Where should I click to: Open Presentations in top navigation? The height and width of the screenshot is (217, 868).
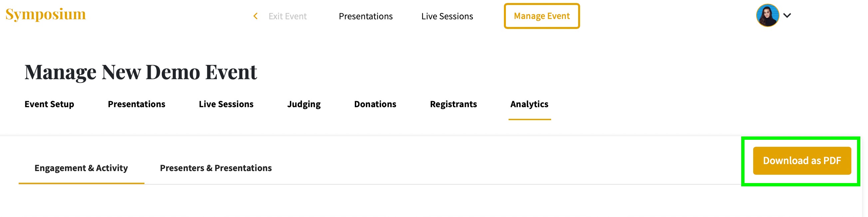(365, 16)
